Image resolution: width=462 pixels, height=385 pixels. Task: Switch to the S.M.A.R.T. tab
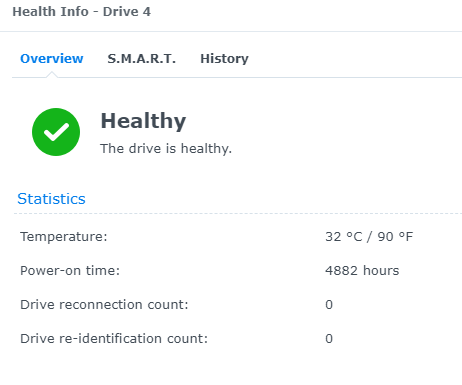coord(141,58)
